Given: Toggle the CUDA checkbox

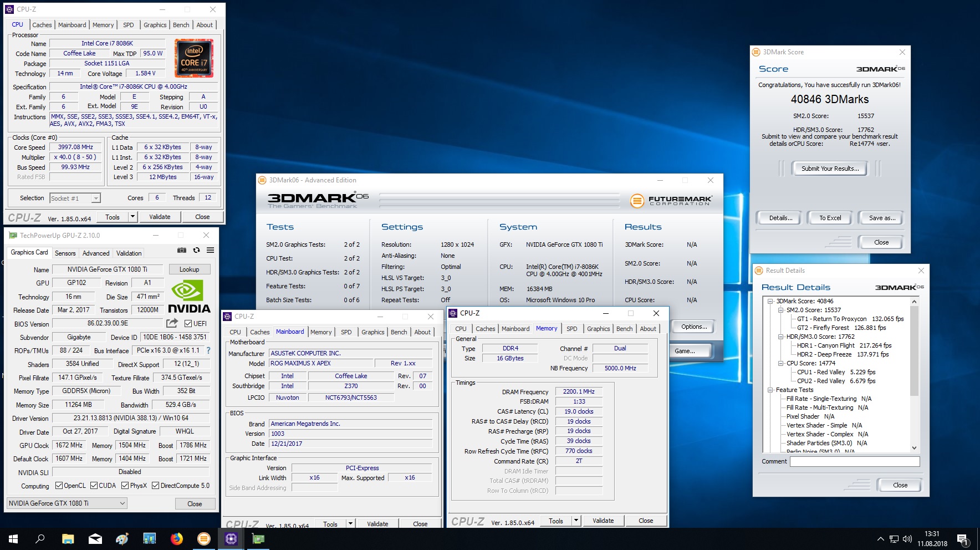Looking at the screenshot, I should coord(94,486).
